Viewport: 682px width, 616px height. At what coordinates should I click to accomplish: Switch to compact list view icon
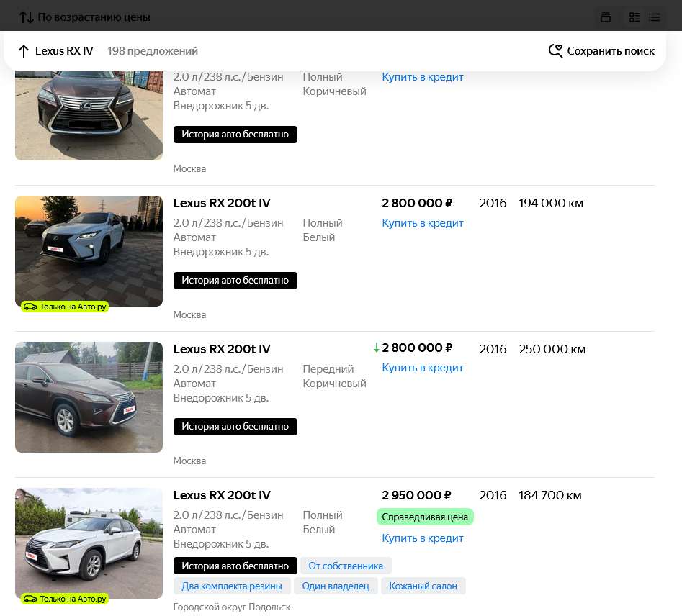coord(654,17)
